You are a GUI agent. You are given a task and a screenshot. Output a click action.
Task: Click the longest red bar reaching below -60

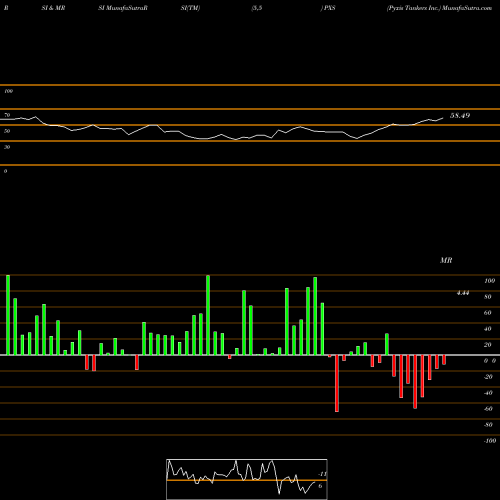click(337, 383)
